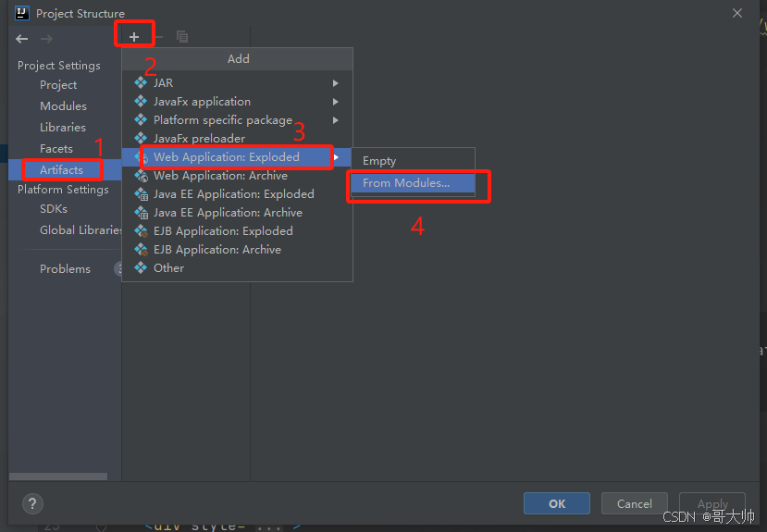Click the Cancel button
This screenshot has width=767, height=532.
click(635, 503)
